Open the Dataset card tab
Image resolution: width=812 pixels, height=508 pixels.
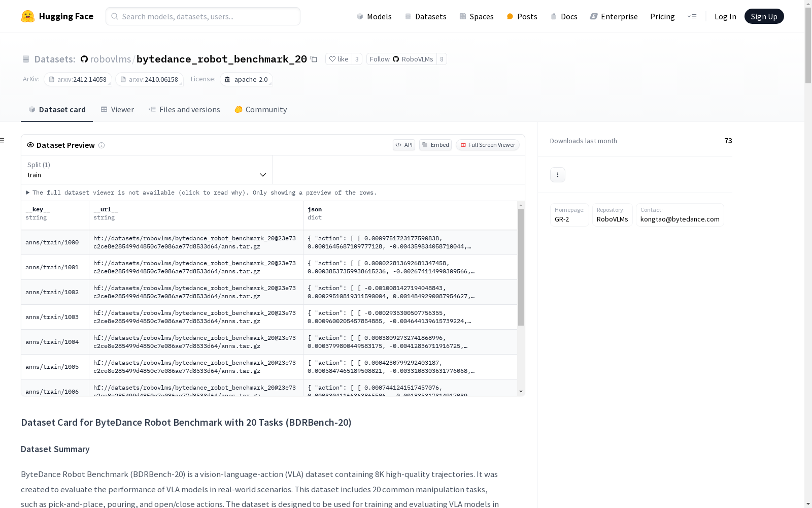click(x=57, y=110)
